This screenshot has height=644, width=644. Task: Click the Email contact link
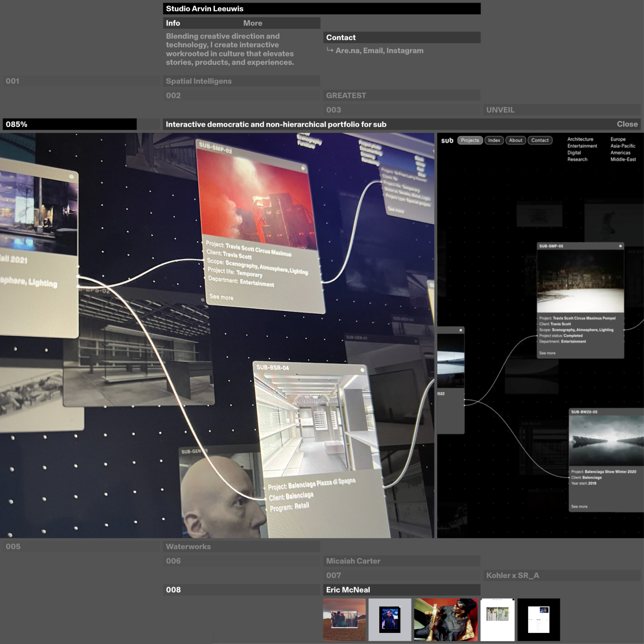click(372, 50)
